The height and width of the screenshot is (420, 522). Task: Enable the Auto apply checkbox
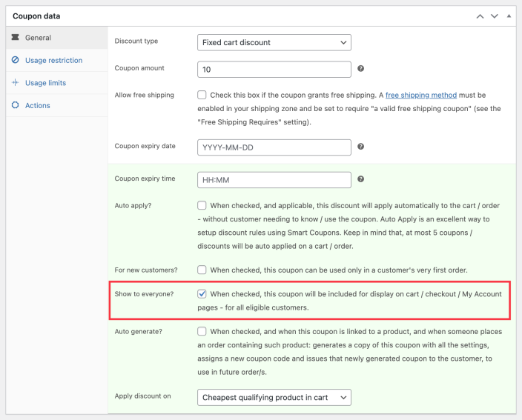[202, 205]
